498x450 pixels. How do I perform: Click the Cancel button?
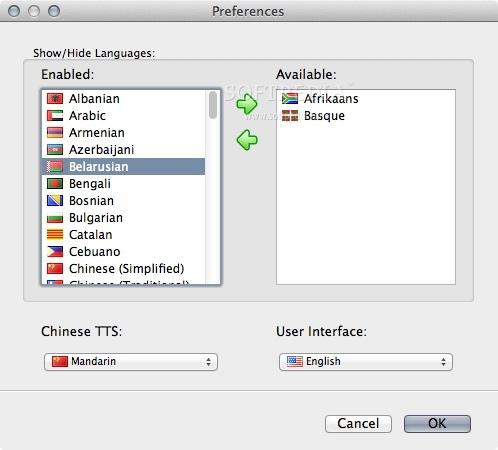pos(358,424)
